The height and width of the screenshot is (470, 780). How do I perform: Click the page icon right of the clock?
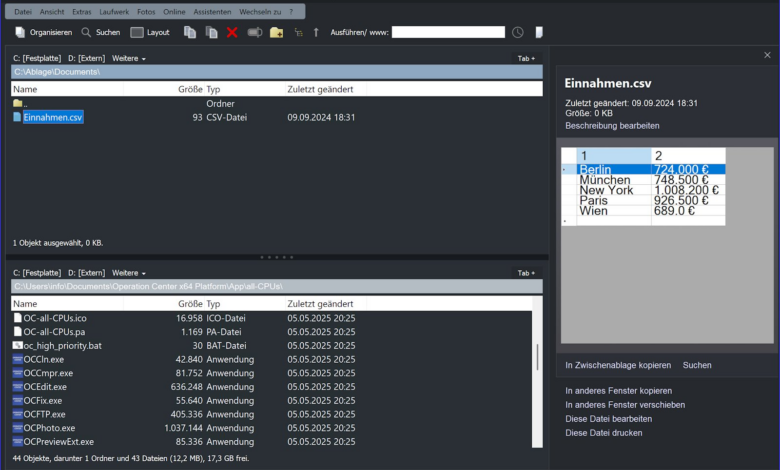(x=539, y=32)
